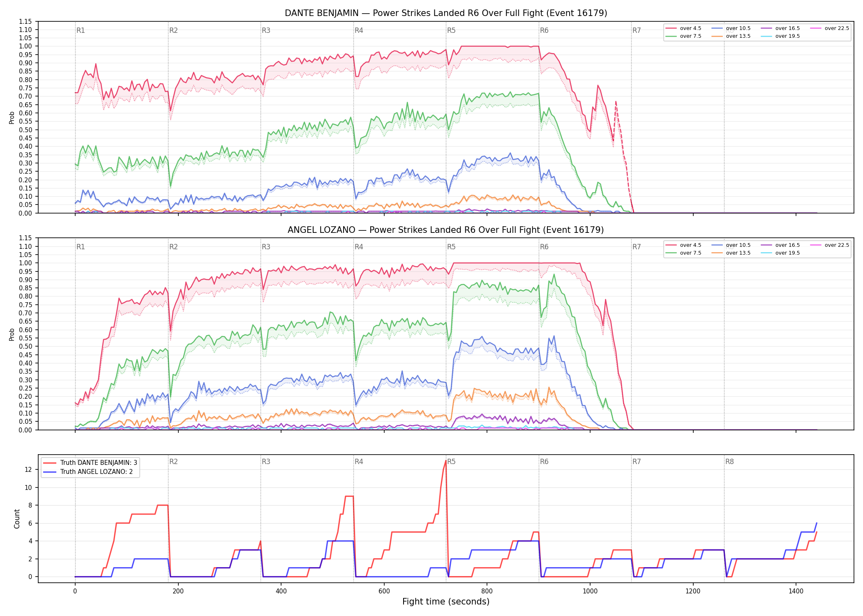Click the R8 marker in the Count chart

[729, 462]
